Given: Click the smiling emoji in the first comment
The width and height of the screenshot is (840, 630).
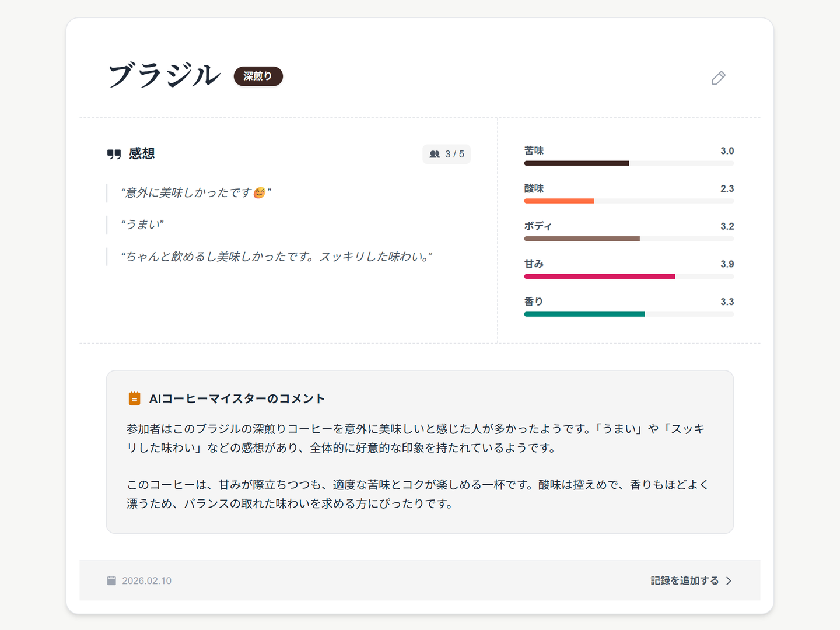Looking at the screenshot, I should coord(260,193).
